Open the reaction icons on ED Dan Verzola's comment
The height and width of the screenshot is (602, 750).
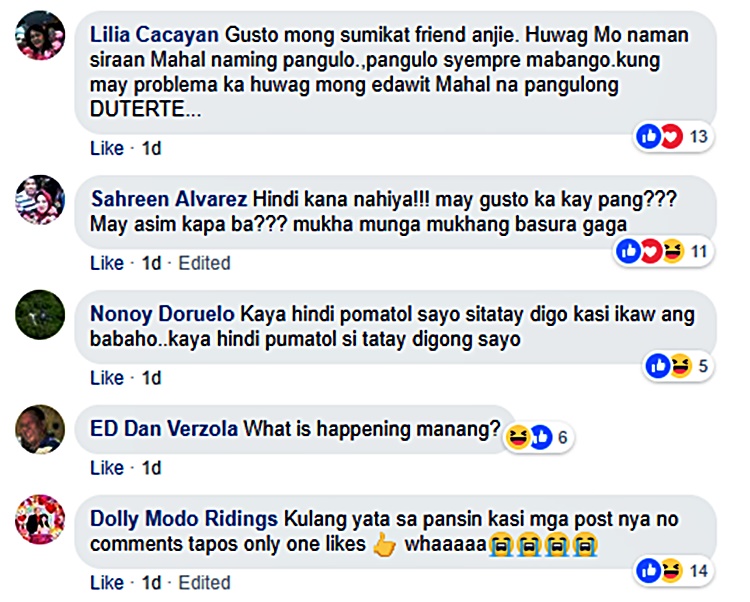(538, 437)
